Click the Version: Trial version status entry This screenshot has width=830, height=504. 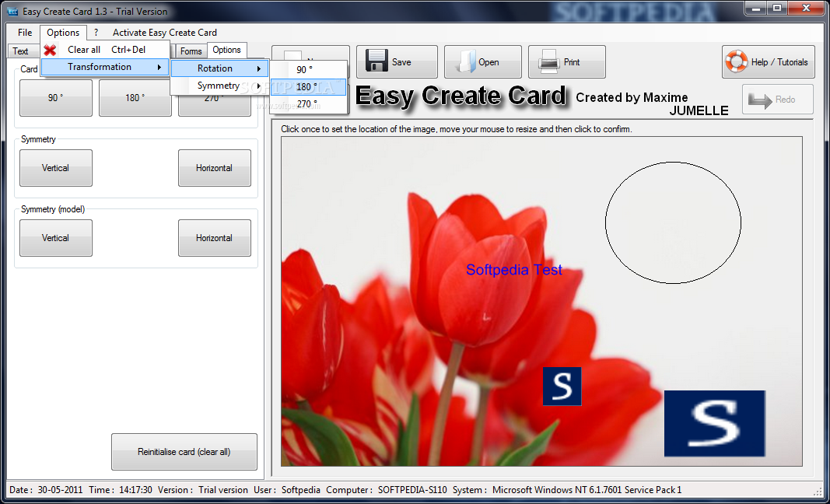coord(203,490)
